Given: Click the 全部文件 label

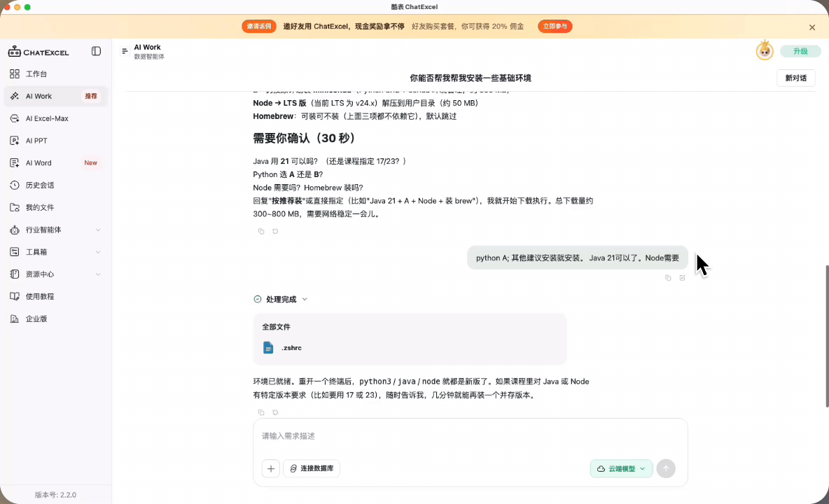Looking at the screenshot, I should pyautogui.click(x=276, y=327).
